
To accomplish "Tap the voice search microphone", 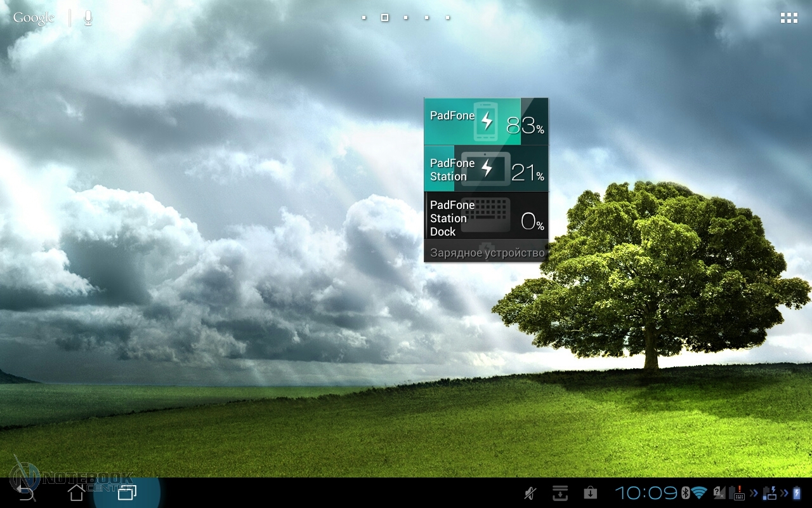I will click(x=88, y=18).
